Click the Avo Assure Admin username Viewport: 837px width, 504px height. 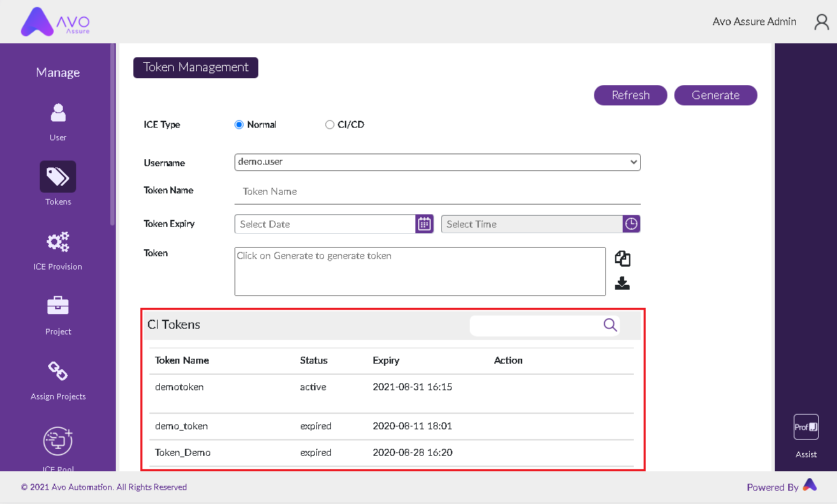pos(754,22)
